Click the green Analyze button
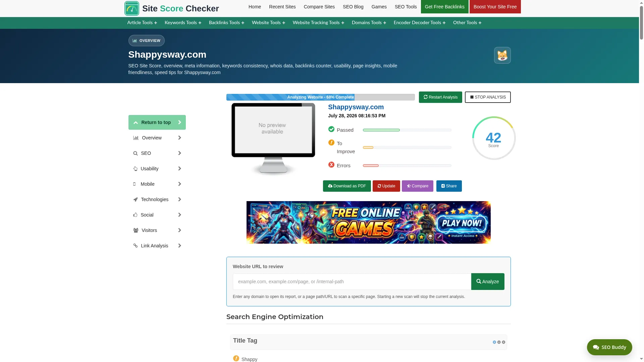The image size is (644, 362). coord(488,282)
